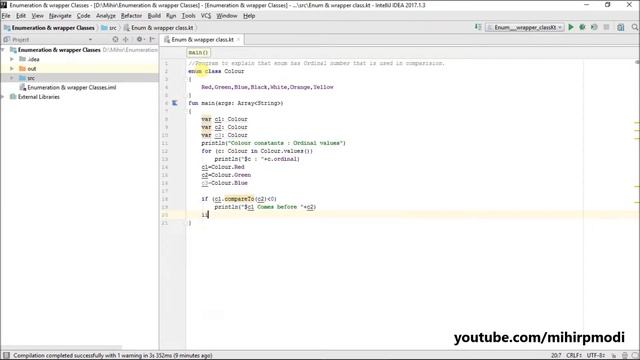The width and height of the screenshot is (640, 360).
Task: Open the Edit menu
Action: click(21, 16)
